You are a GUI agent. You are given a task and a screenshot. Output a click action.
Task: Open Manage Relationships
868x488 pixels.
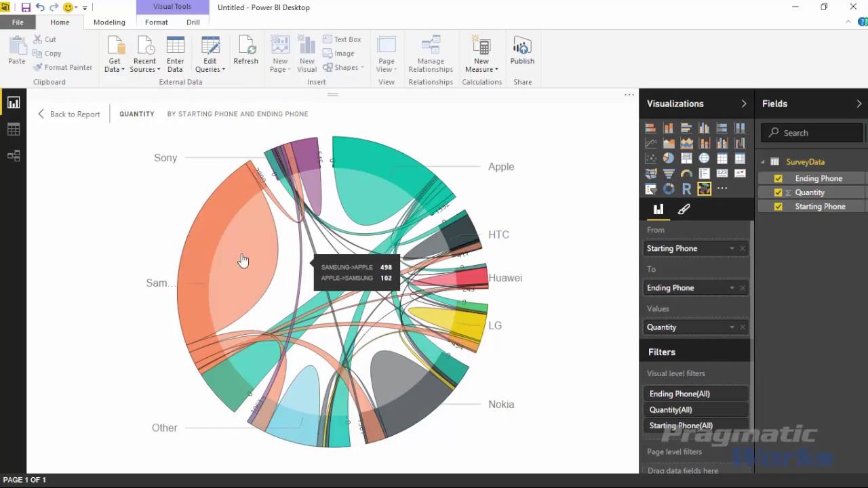(431, 54)
